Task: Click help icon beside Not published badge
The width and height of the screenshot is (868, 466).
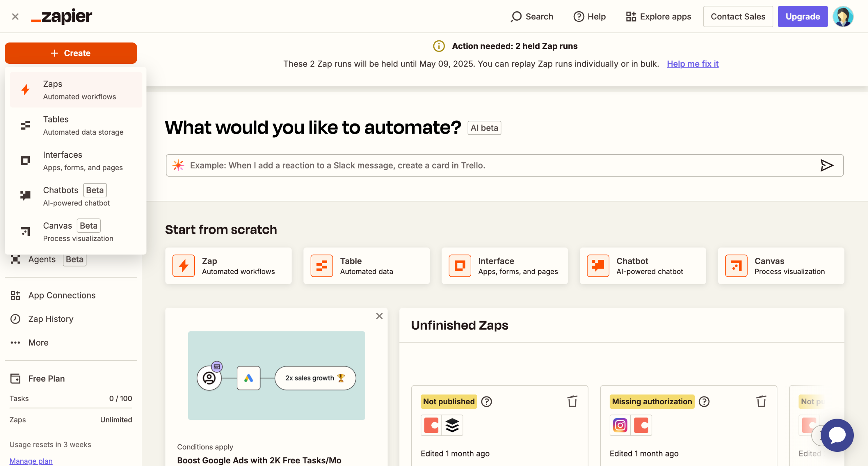Action: 487,402
